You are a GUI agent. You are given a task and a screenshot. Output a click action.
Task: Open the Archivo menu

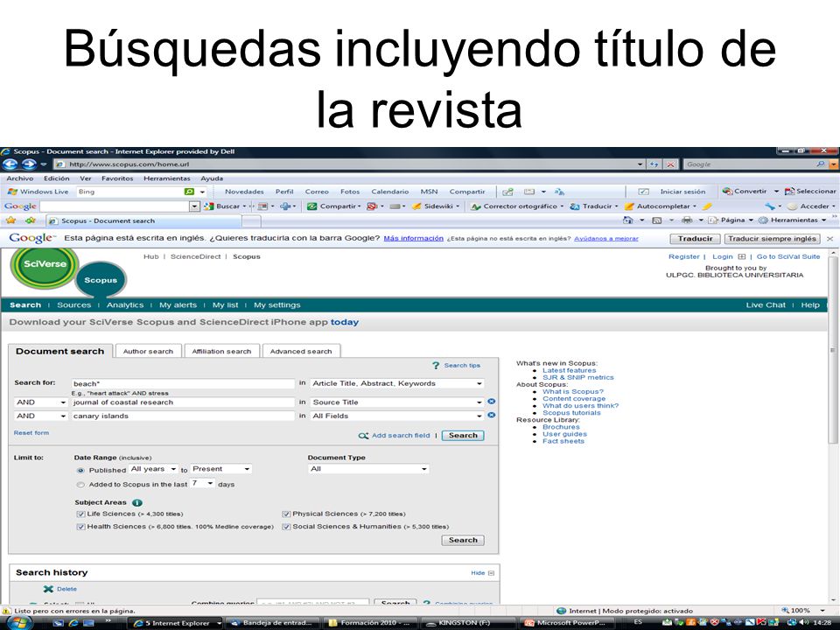click(20, 178)
